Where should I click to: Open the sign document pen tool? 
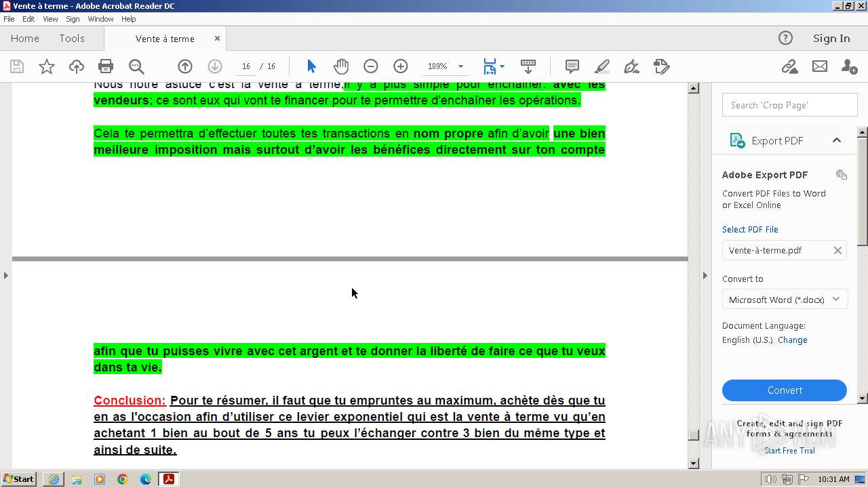click(631, 66)
